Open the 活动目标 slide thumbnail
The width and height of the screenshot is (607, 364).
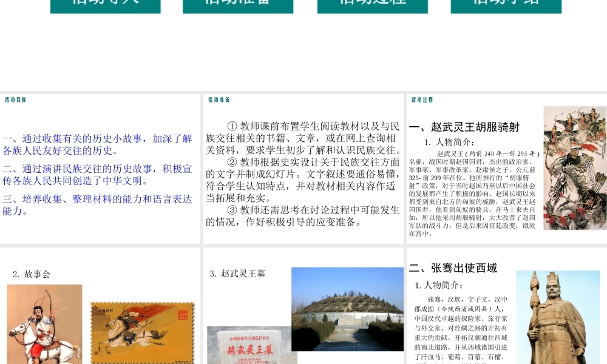(100, 169)
